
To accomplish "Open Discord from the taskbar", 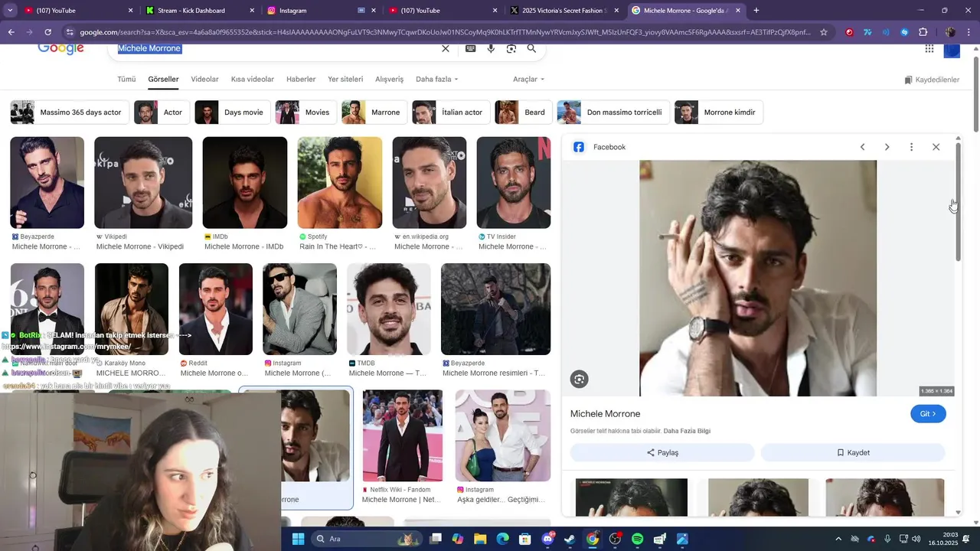I will coord(547,539).
